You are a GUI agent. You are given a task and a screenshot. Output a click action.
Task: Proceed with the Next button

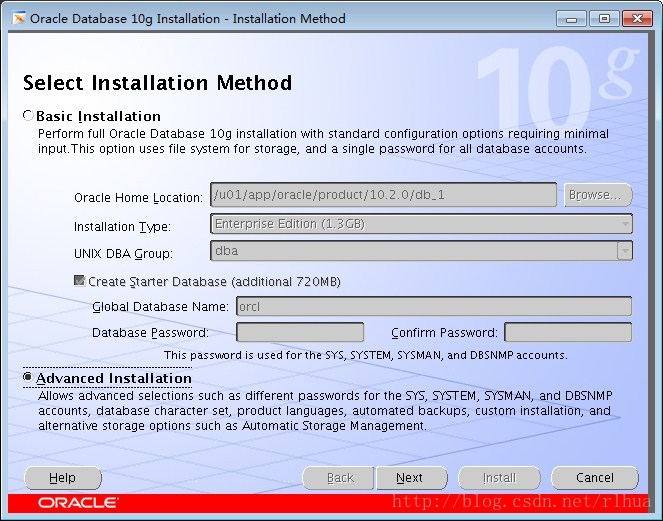pos(412,478)
